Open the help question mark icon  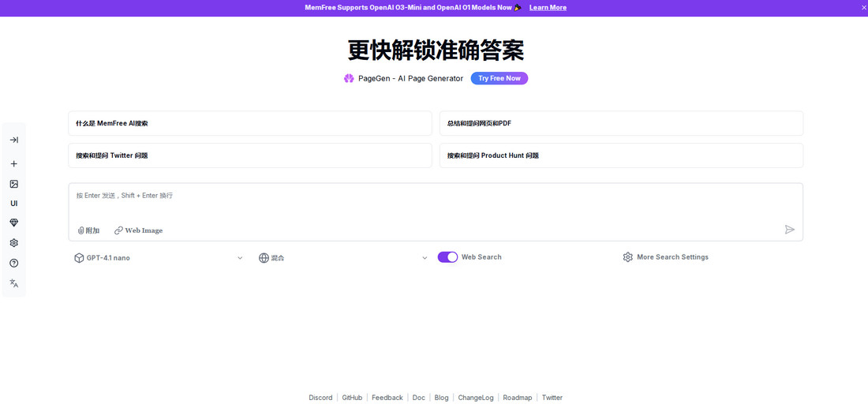click(x=14, y=264)
